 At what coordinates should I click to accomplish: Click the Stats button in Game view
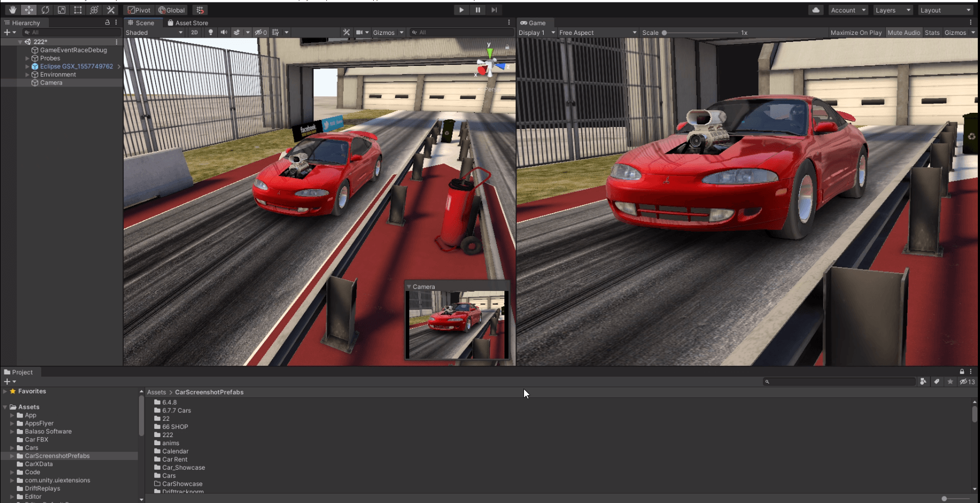932,33
